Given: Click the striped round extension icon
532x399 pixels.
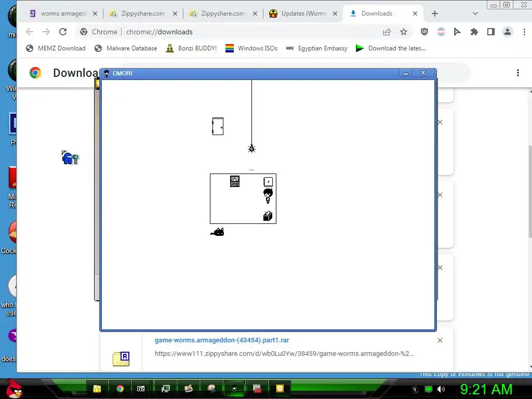Looking at the screenshot, I should 441,32.
